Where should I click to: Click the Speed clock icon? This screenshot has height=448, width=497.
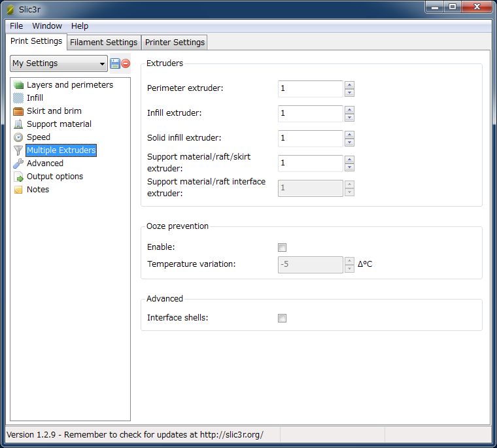pyautogui.click(x=18, y=137)
